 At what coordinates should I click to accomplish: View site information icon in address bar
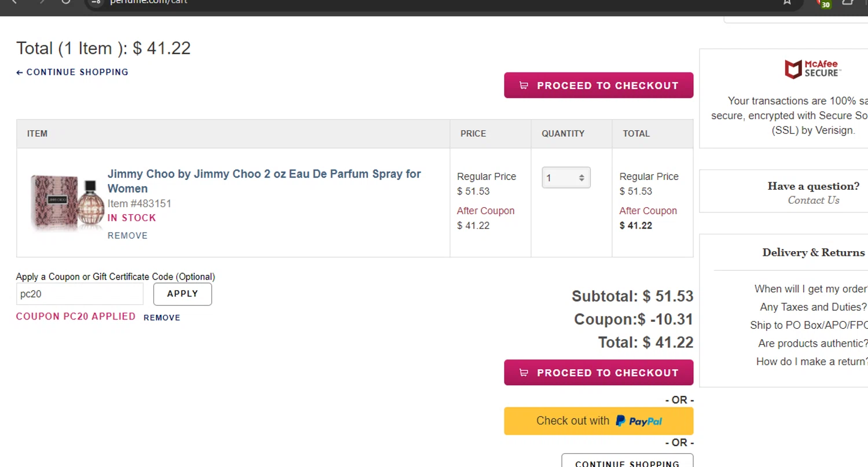coord(97,2)
